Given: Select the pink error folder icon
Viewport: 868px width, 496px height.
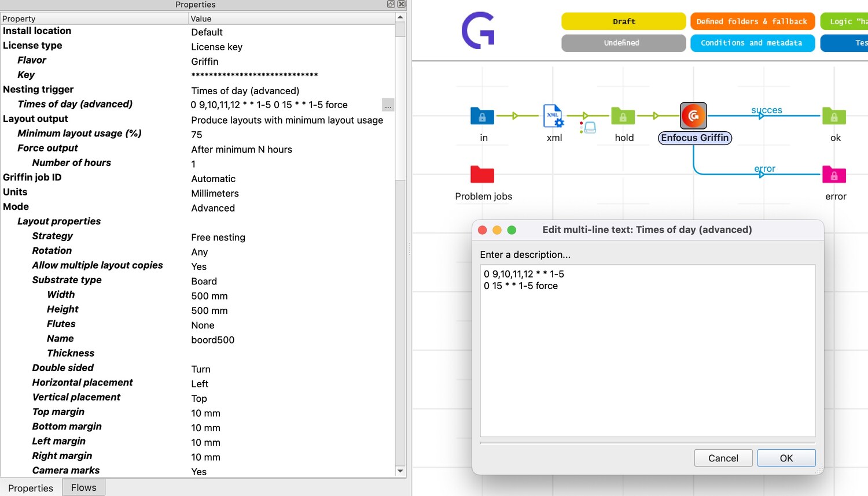Looking at the screenshot, I should point(834,175).
